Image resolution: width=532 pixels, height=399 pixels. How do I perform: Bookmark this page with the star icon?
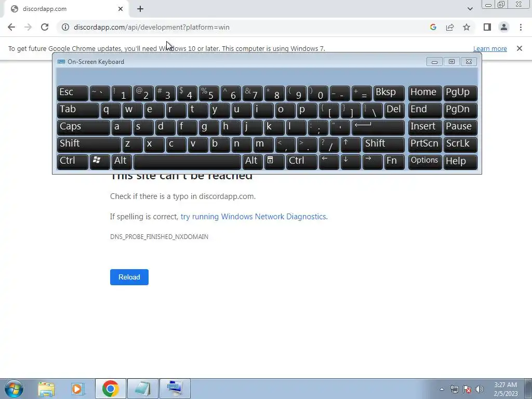(x=467, y=27)
